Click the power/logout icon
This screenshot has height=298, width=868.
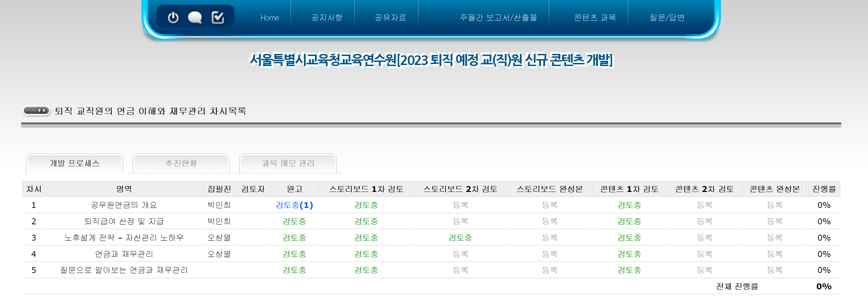pyautogui.click(x=173, y=17)
